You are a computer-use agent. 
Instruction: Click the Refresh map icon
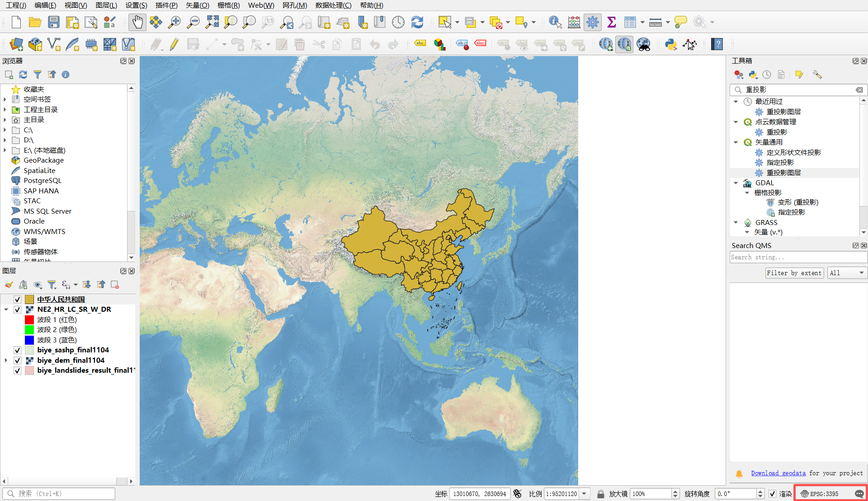click(417, 22)
